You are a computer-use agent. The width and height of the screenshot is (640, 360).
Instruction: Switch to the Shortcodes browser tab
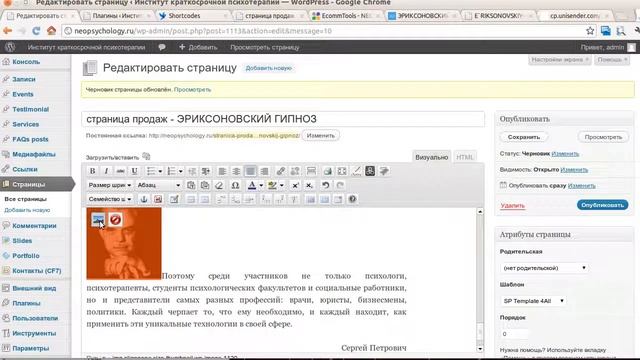coord(192,16)
